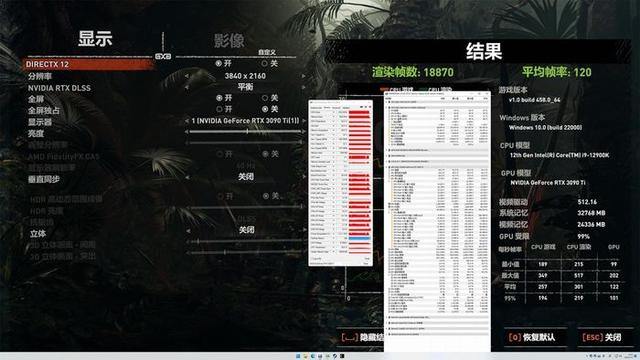The height and width of the screenshot is (360, 640).
Task: Select the 全屏独占 menu row
Action: click(44, 110)
